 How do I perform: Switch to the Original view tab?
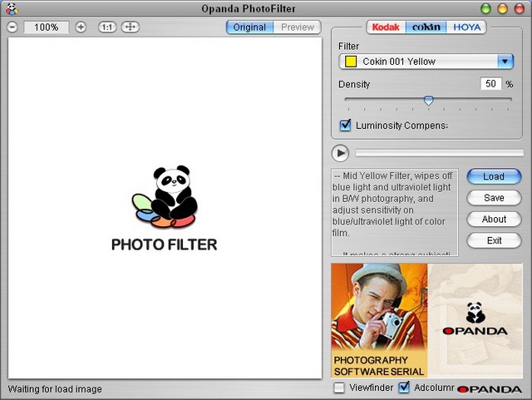[249, 27]
